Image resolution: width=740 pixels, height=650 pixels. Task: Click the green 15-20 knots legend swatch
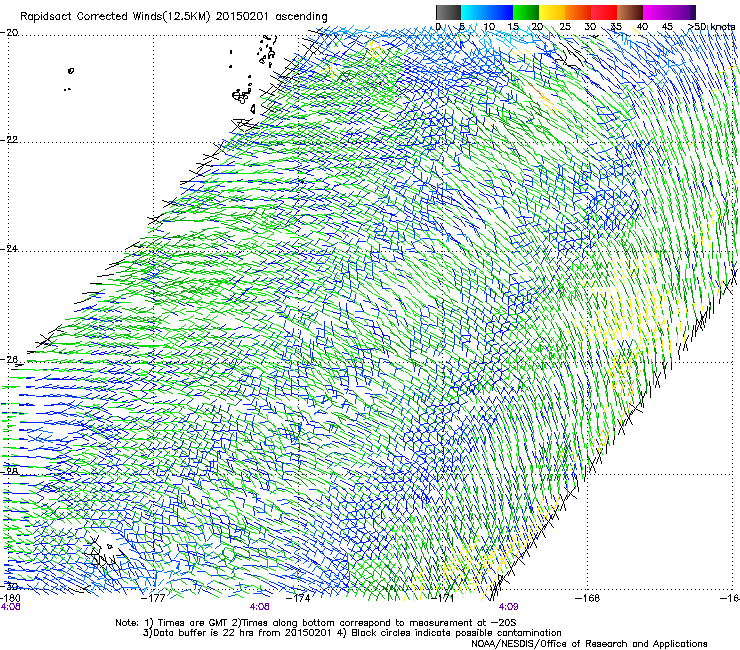(526, 12)
